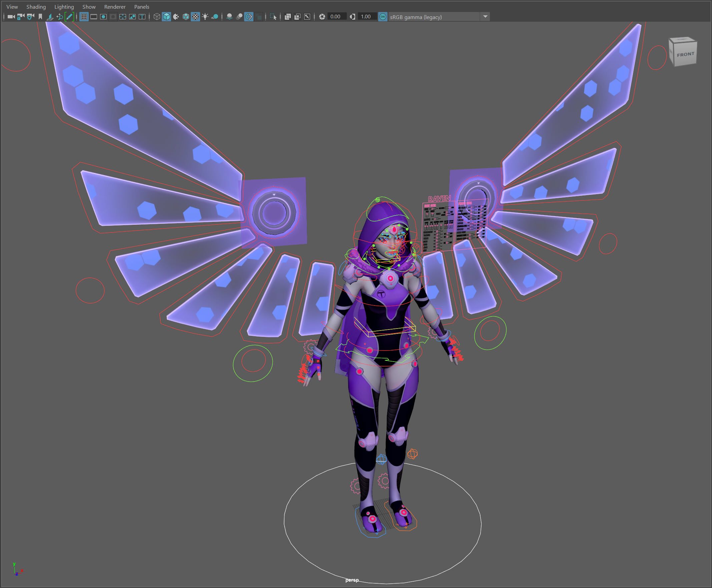The height and width of the screenshot is (588, 712).
Task: Click the Use All Lights bulb icon
Action: click(205, 17)
